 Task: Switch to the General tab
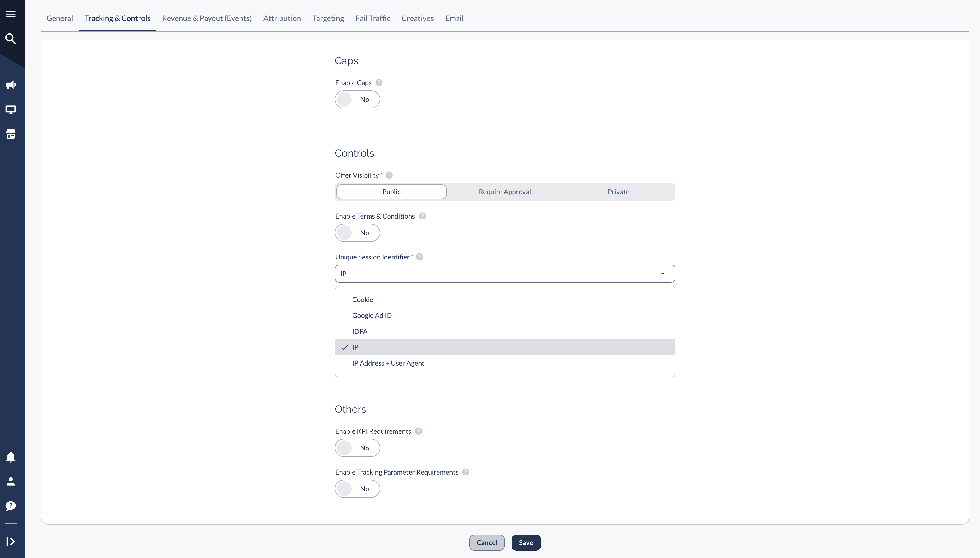(60, 18)
